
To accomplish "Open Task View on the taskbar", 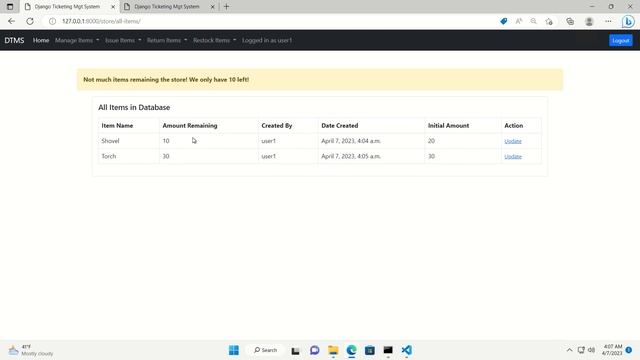I will point(296,350).
